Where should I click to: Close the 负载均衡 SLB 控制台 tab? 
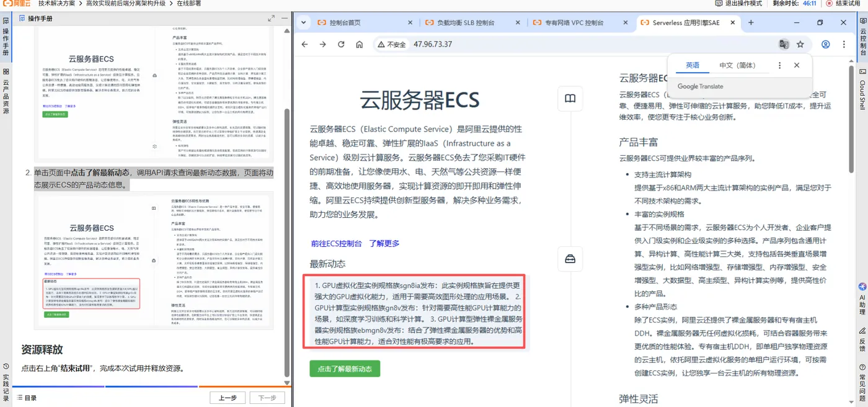click(x=516, y=23)
